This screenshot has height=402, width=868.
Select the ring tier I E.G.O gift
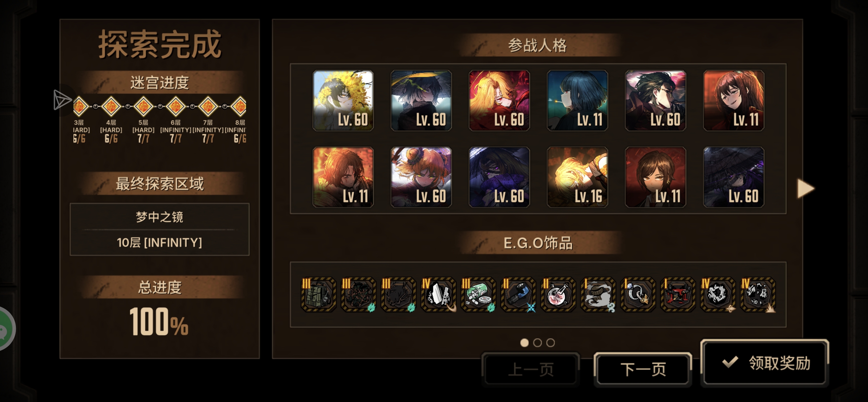(x=638, y=295)
